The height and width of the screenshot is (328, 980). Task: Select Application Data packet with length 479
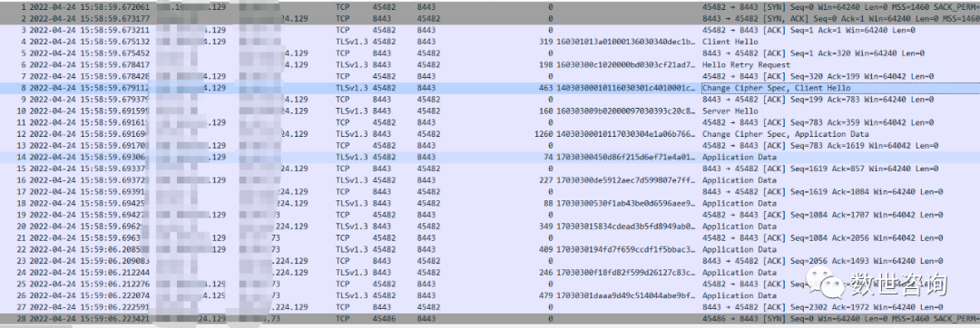tap(490, 295)
